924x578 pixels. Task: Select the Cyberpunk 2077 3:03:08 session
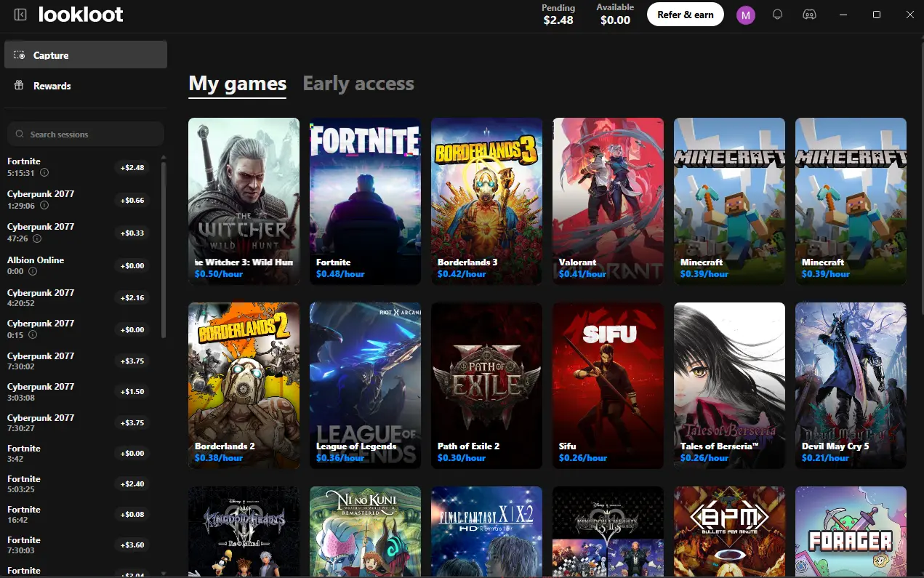coord(79,391)
